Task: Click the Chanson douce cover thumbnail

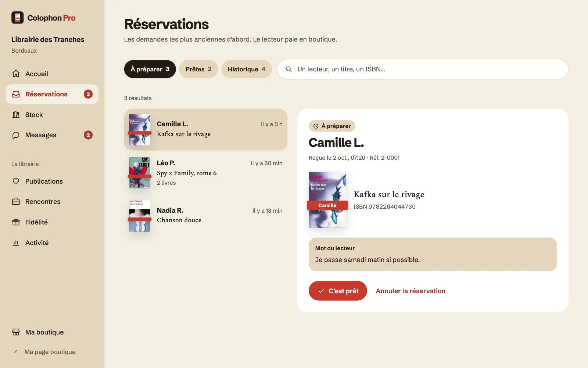Action: [140, 216]
